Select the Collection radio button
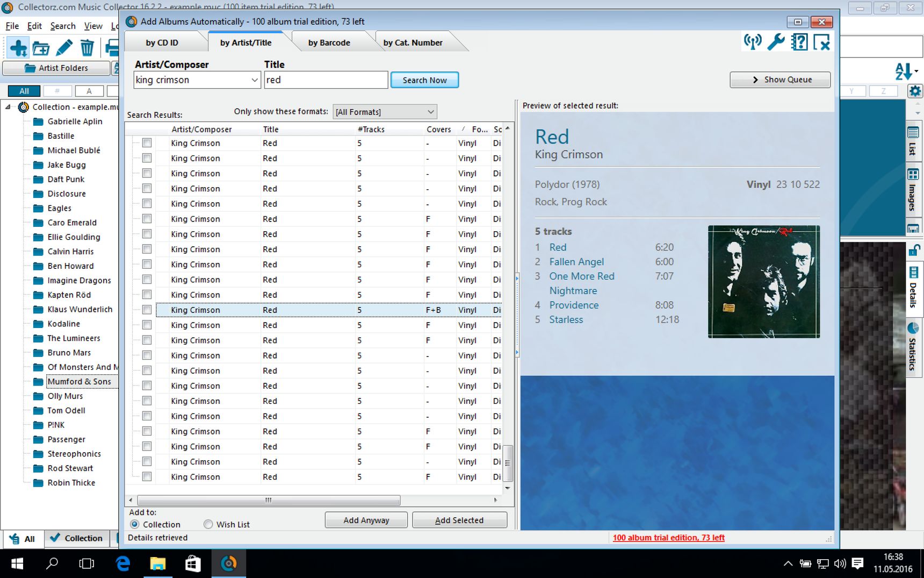The height and width of the screenshot is (578, 924). 134,524
